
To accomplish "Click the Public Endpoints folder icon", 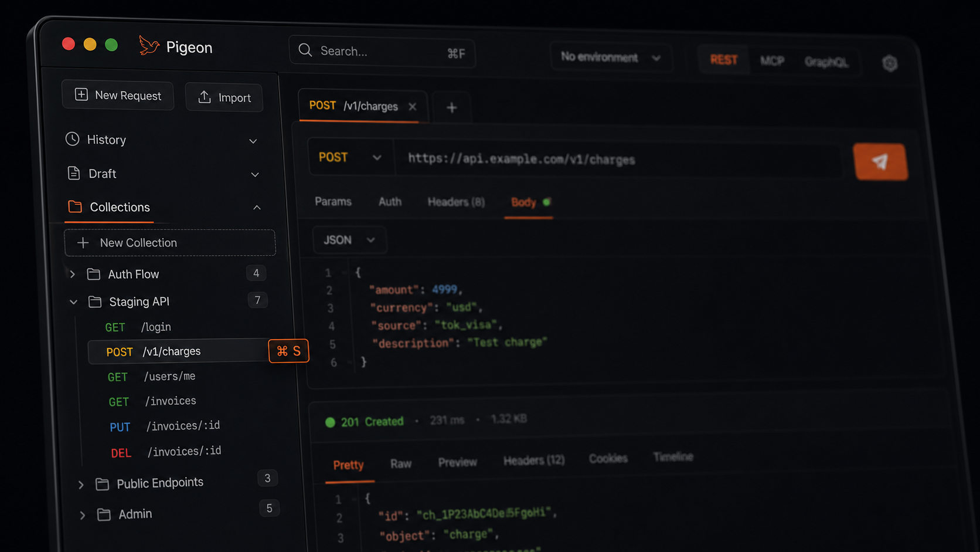I will [x=102, y=484].
